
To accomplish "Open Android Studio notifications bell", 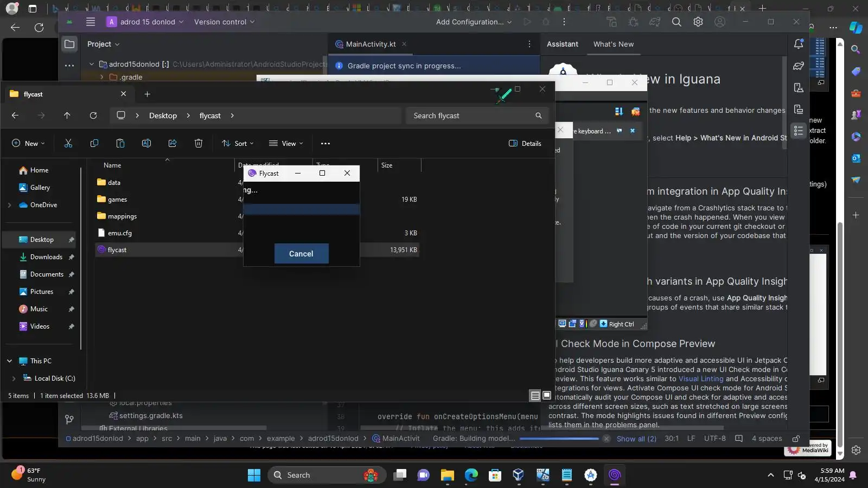I will tap(799, 44).
